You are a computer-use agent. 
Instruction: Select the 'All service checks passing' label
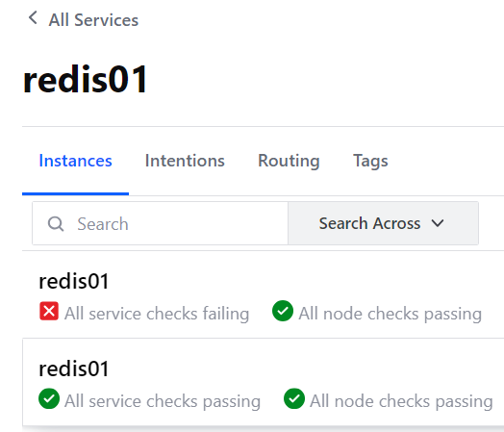pos(163,401)
